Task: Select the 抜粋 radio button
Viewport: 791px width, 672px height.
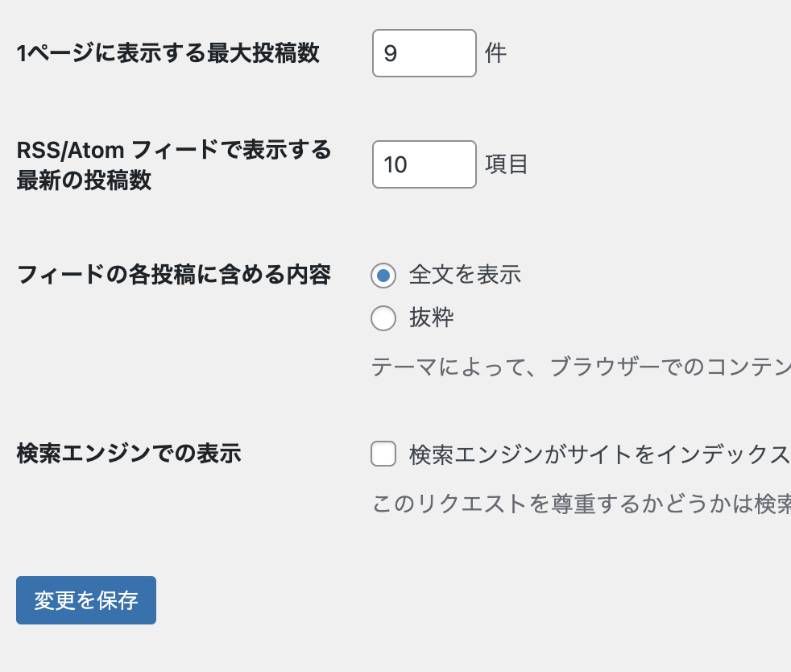Action: 383,318
